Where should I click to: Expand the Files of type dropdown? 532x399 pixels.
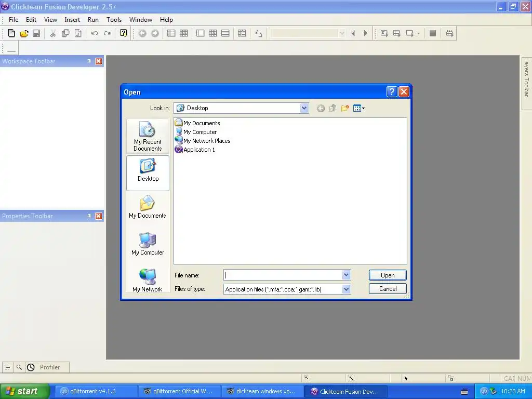pos(346,289)
